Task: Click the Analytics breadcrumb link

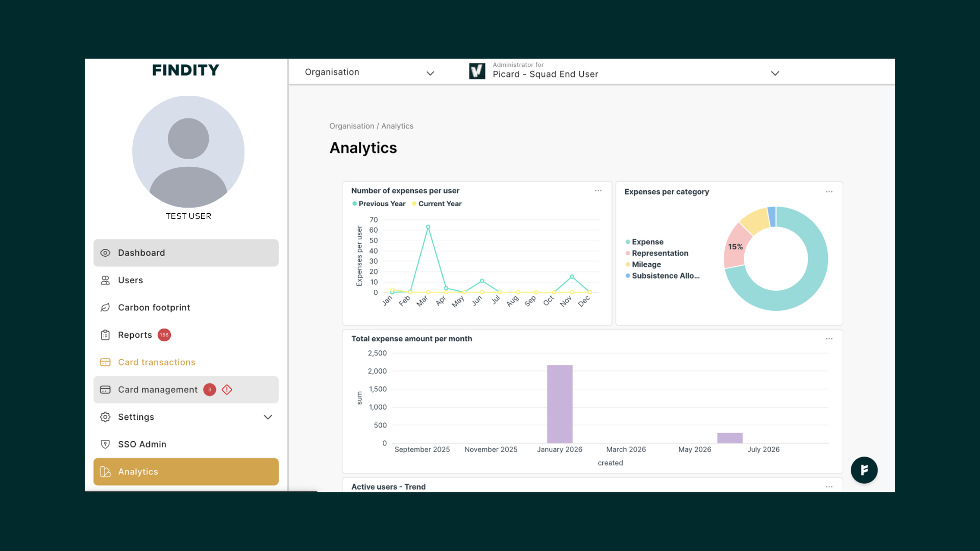Action: (x=397, y=126)
